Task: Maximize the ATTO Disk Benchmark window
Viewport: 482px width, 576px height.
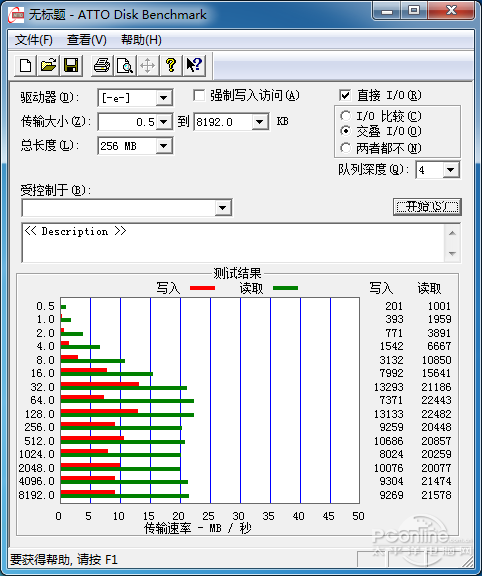Action: (x=414, y=10)
